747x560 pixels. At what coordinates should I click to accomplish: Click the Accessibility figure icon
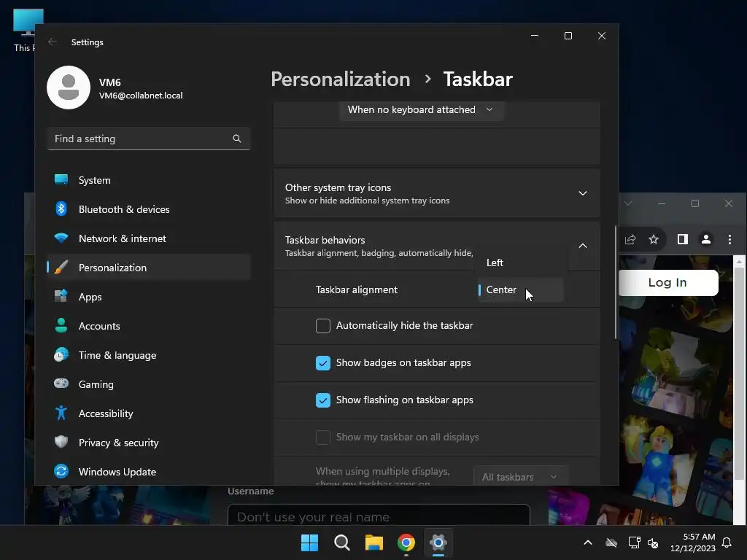(61, 413)
